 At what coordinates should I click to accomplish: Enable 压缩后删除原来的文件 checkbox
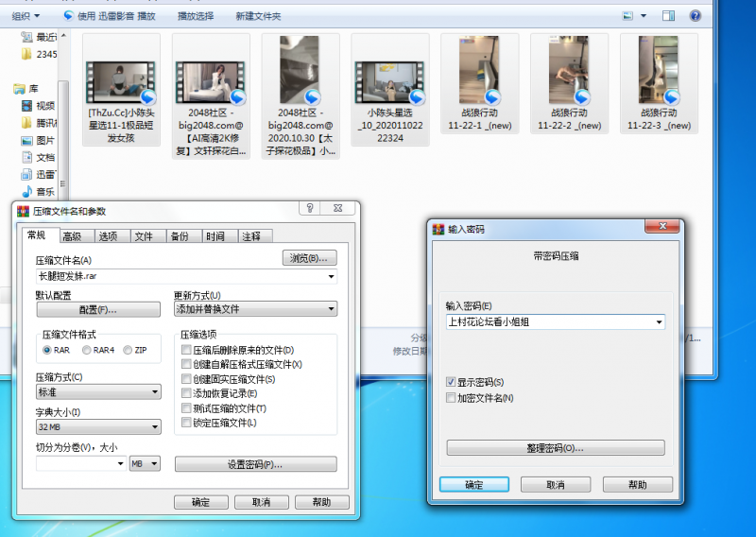click(x=186, y=349)
